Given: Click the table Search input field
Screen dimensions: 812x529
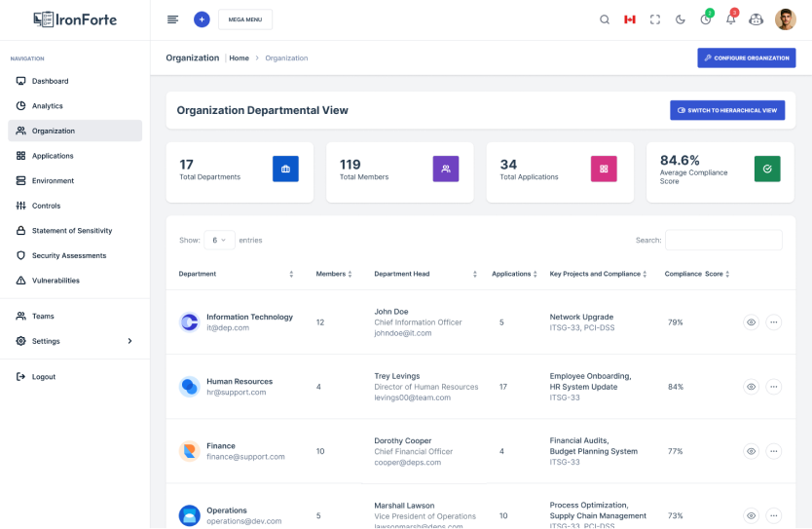Looking at the screenshot, I should pyautogui.click(x=723, y=240).
